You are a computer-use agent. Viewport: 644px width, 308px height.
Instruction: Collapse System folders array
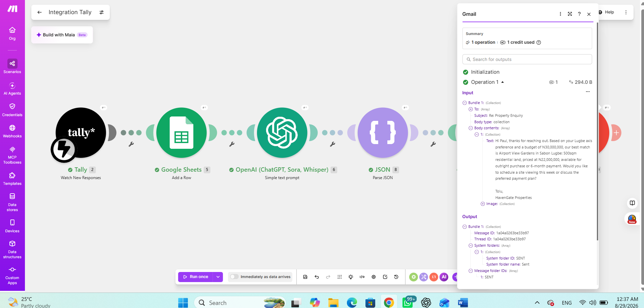point(471,245)
